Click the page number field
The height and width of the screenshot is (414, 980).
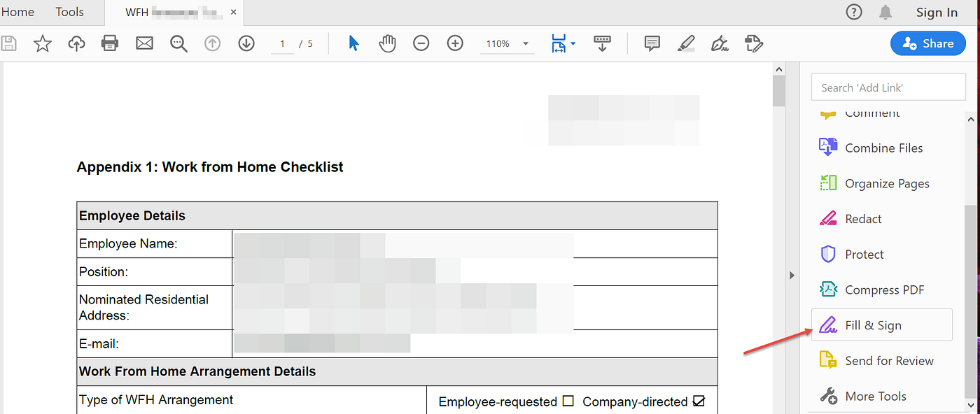pos(282,43)
